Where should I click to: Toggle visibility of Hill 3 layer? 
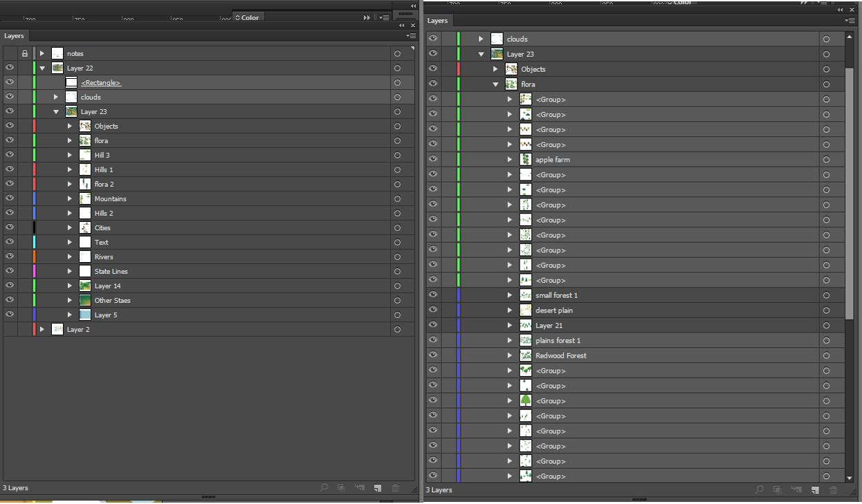point(10,155)
